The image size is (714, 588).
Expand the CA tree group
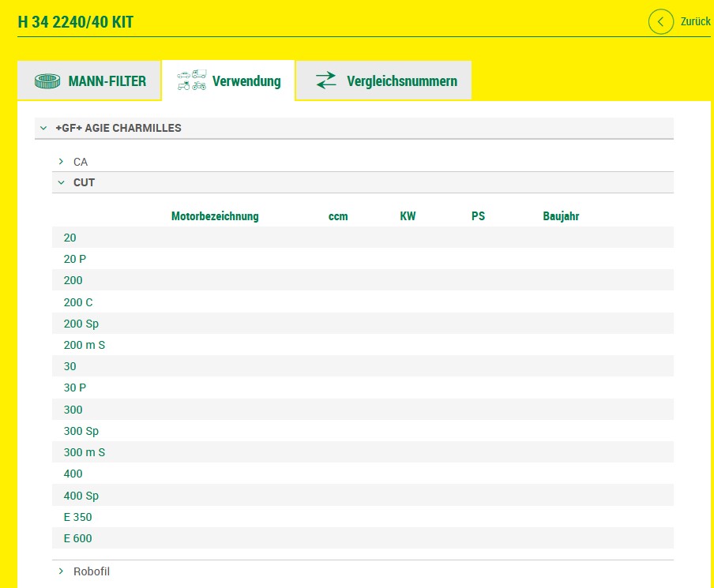point(61,162)
